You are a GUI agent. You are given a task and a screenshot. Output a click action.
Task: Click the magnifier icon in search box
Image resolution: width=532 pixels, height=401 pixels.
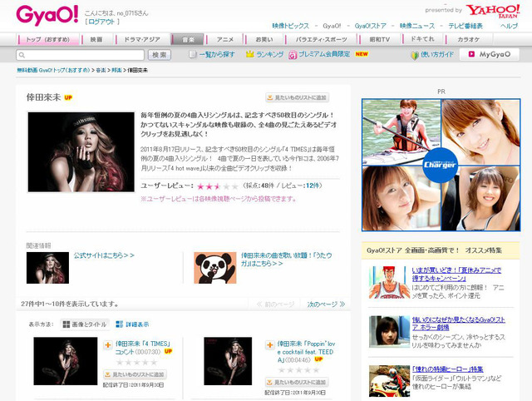point(22,55)
